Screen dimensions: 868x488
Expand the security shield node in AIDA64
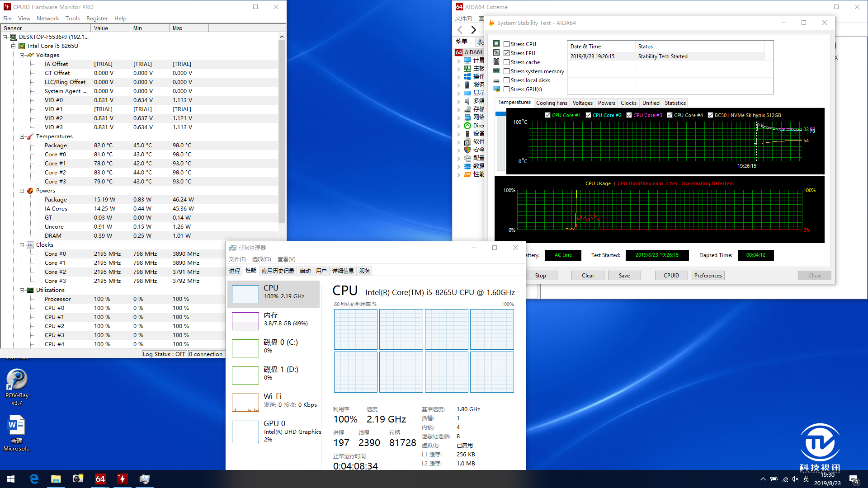pyautogui.click(x=459, y=150)
